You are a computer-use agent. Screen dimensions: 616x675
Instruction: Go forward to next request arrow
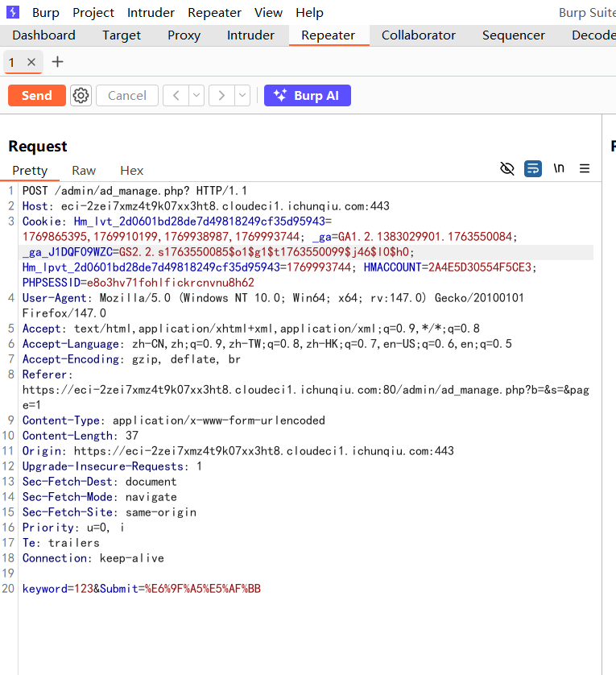221,96
